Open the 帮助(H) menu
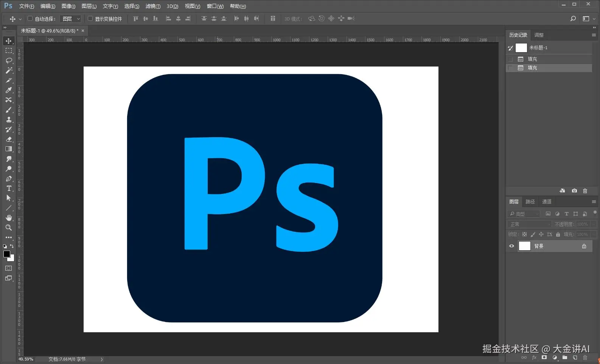Screen dimensions: 600x364 point(238,6)
